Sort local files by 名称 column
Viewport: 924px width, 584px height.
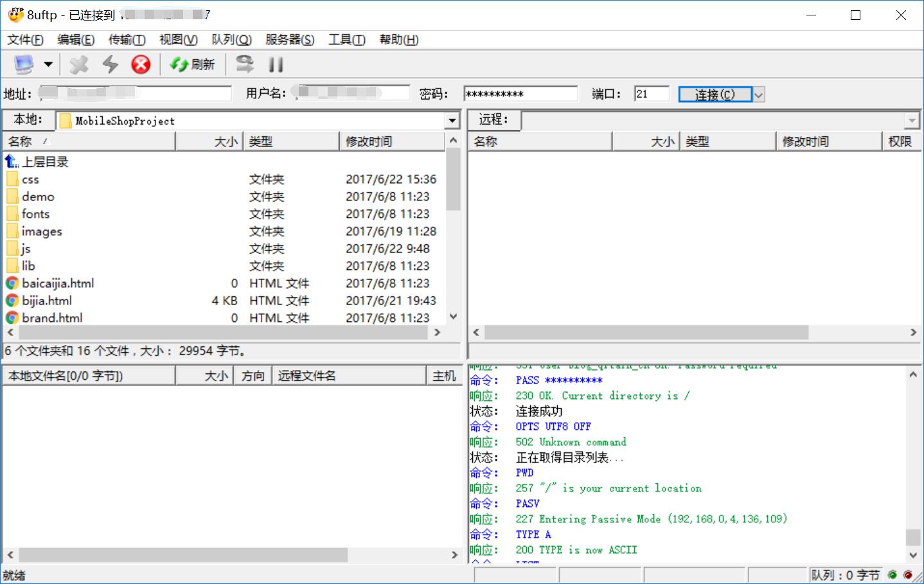click(89, 141)
